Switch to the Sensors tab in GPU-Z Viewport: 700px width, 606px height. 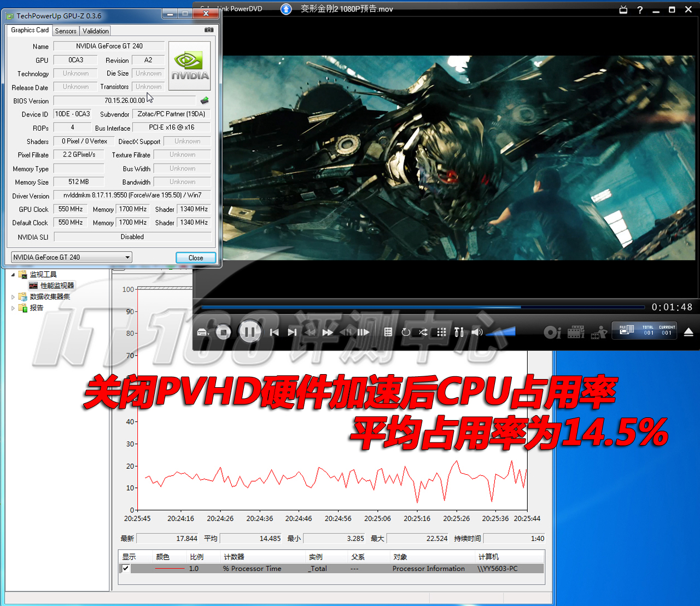tap(66, 31)
